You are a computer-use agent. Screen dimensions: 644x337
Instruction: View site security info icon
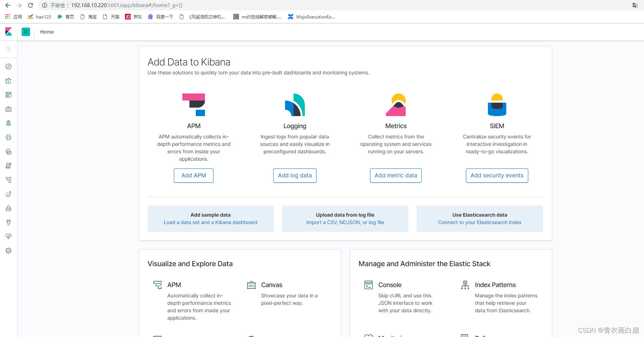[45, 5]
